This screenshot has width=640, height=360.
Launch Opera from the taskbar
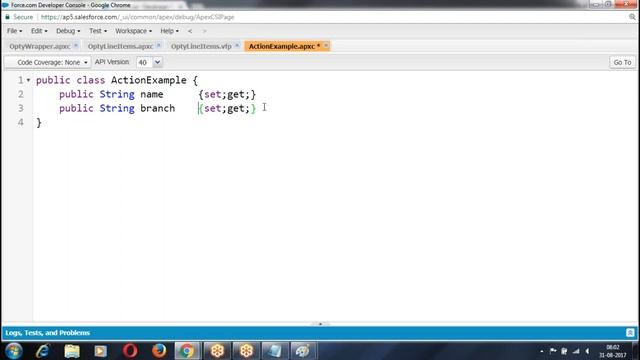pyautogui.click(x=130, y=351)
